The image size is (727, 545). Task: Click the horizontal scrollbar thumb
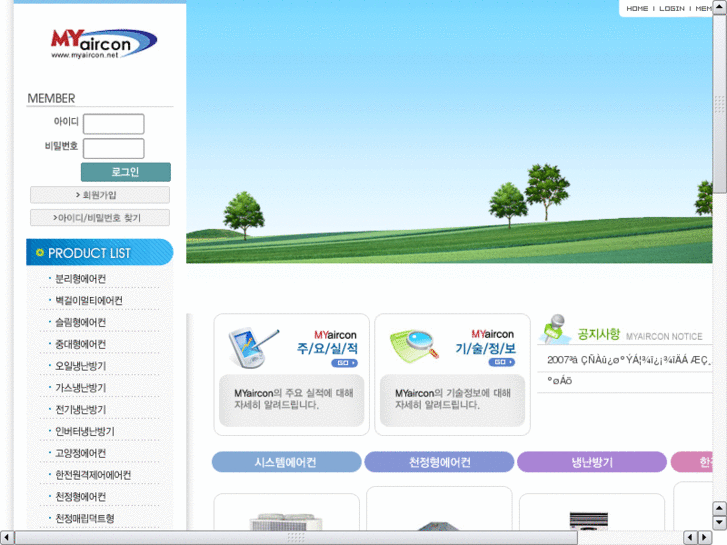(296, 538)
